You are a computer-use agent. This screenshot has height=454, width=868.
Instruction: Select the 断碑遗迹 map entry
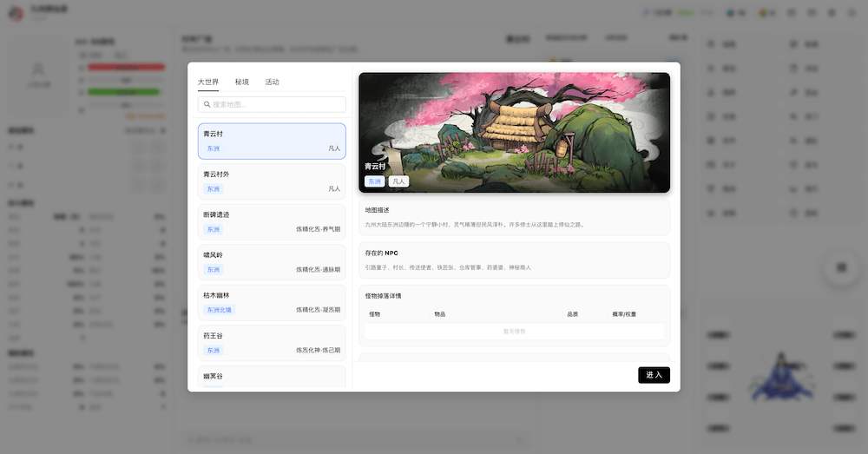point(272,221)
